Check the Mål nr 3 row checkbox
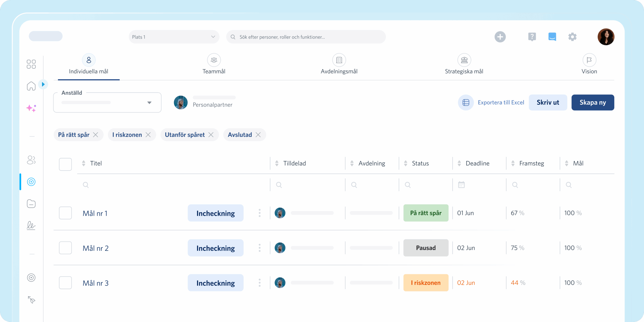The height and width of the screenshot is (322, 644). coord(65,283)
